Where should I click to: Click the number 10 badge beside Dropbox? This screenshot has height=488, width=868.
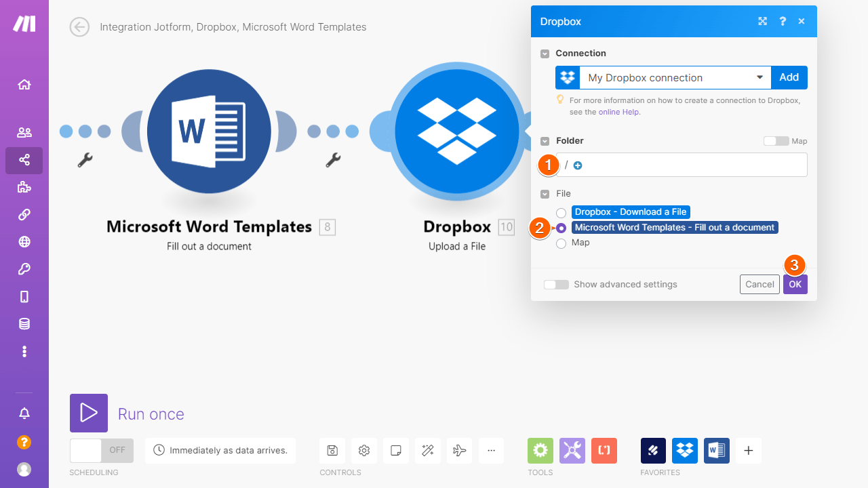507,227
